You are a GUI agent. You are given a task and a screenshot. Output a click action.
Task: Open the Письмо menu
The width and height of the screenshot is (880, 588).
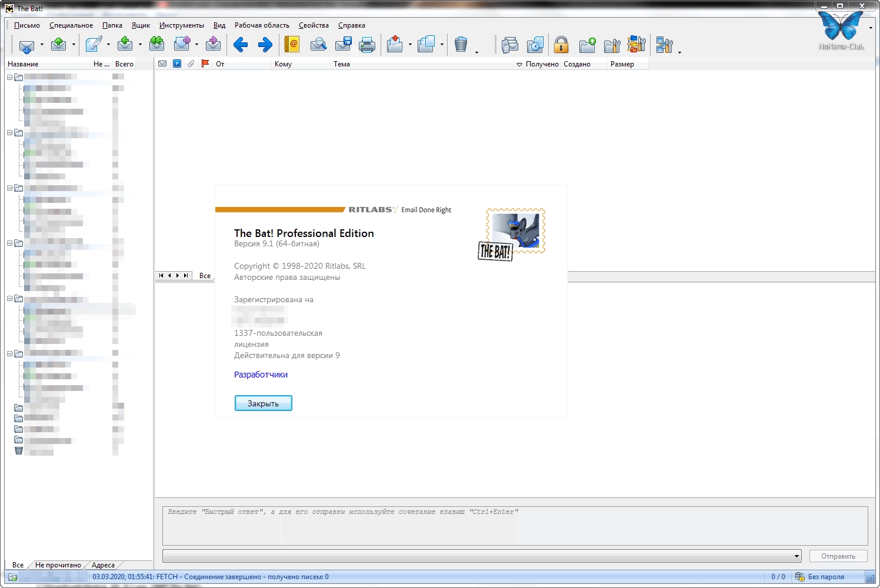click(x=27, y=25)
